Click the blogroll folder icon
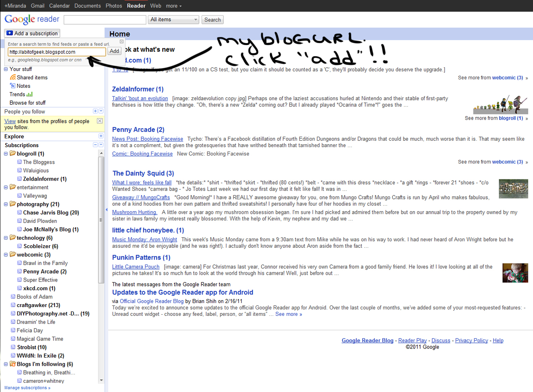This screenshot has height=392, width=533. coord(13,154)
